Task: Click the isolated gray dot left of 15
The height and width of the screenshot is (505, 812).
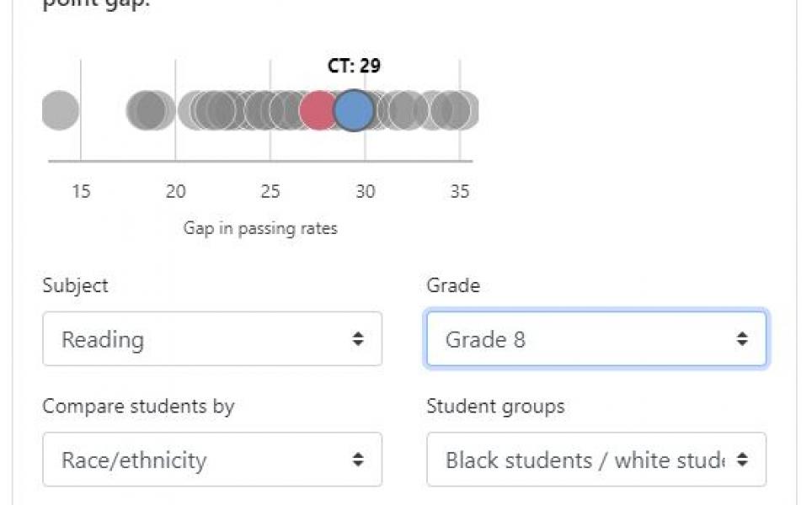Action: coord(60,110)
